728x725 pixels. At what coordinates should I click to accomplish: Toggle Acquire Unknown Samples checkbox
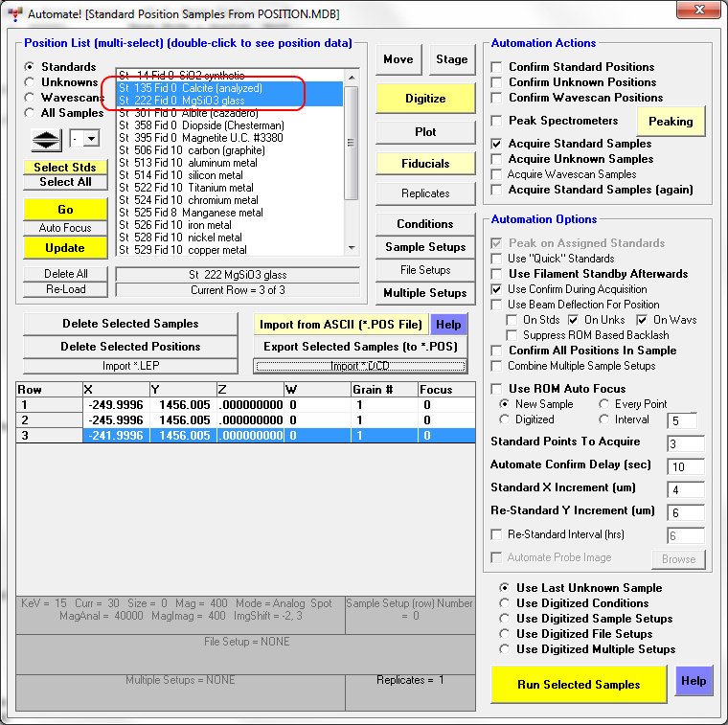coord(496,159)
